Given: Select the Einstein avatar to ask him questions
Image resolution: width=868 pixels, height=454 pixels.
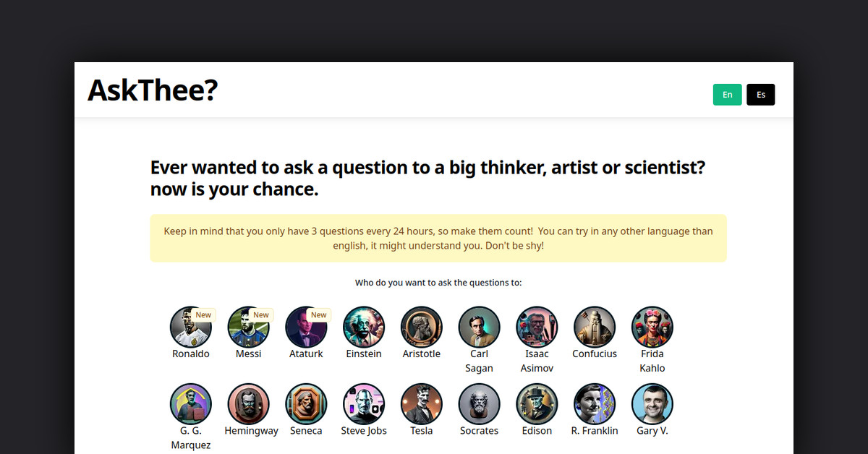Looking at the screenshot, I should pos(364,327).
